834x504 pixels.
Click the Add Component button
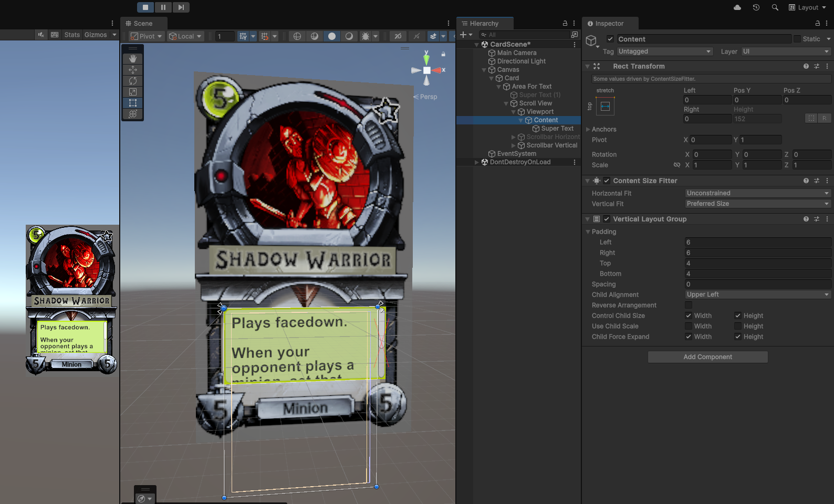click(707, 357)
